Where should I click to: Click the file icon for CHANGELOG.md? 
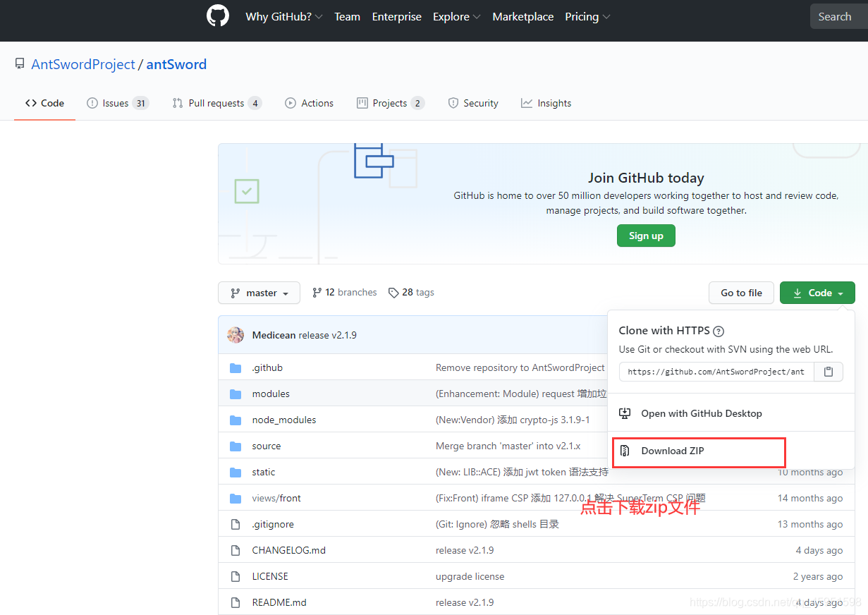[x=236, y=550]
